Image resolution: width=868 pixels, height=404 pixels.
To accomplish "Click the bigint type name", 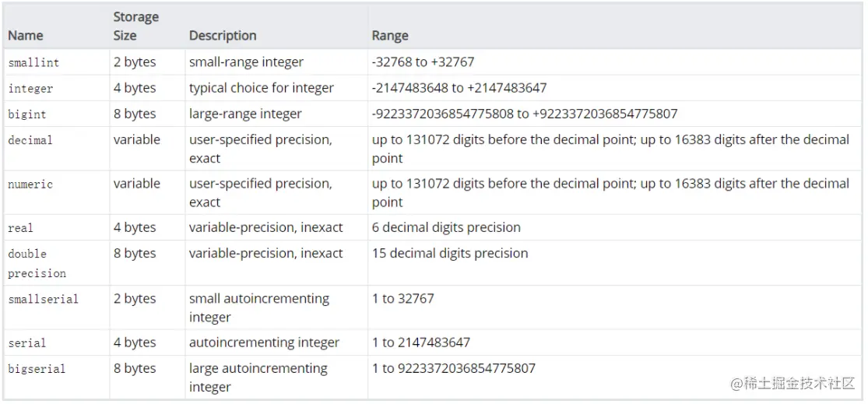I will pos(27,114).
